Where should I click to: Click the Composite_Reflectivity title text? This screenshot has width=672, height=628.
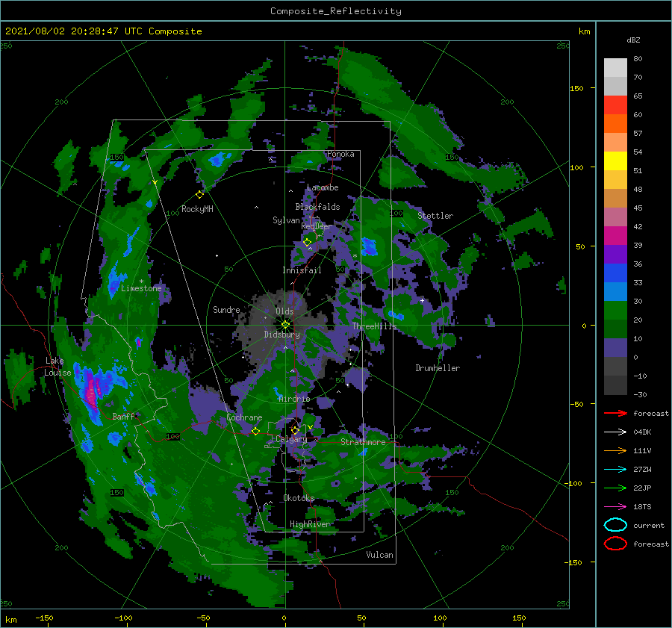tap(335, 11)
